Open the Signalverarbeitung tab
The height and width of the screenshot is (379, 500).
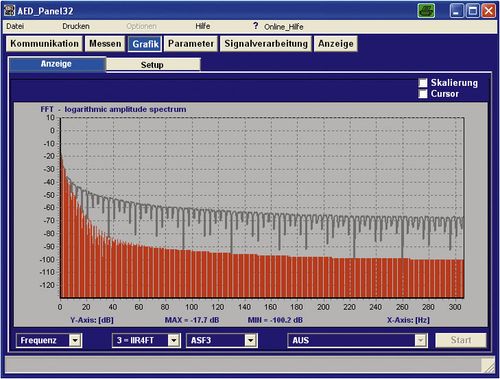266,44
